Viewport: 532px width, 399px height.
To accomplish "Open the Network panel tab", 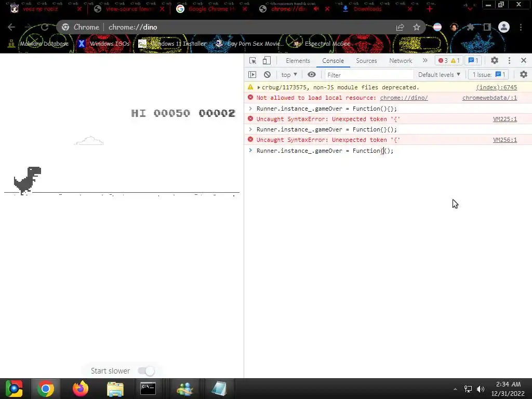I will click(401, 61).
